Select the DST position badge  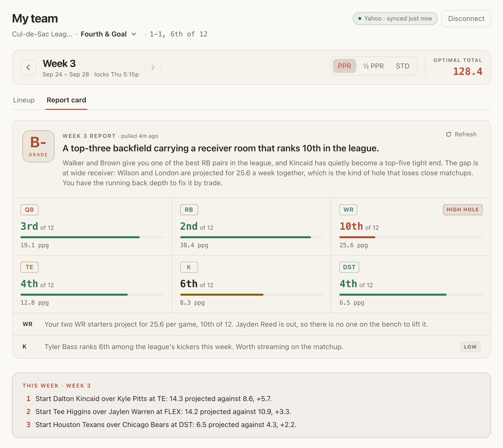point(349,267)
